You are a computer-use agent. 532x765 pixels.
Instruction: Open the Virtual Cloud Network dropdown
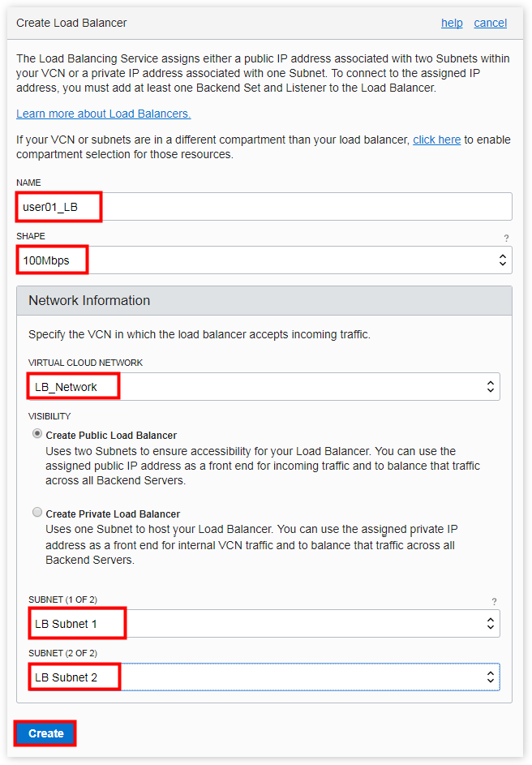pos(264,387)
